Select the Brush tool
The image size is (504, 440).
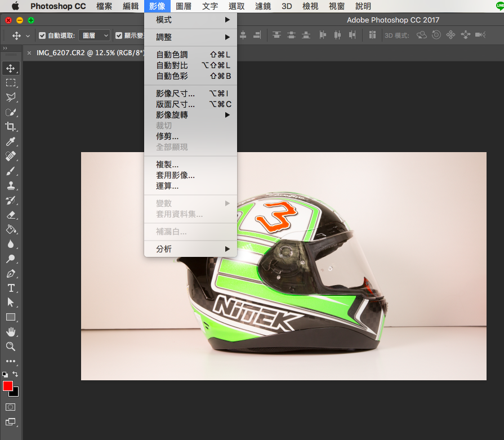coord(11,171)
